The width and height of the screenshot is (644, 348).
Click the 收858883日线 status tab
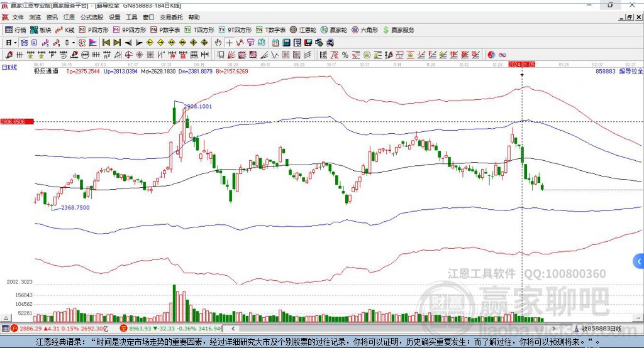click(x=598, y=329)
